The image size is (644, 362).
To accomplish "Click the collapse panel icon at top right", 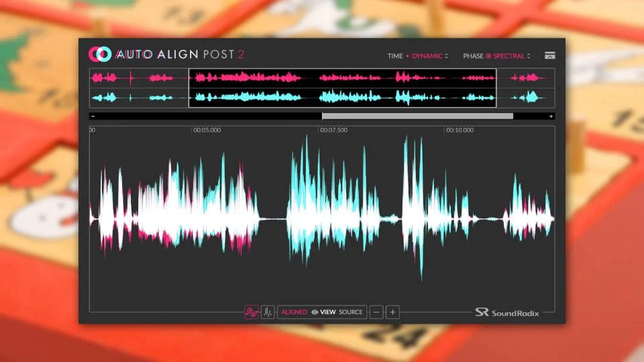I will coord(550,56).
